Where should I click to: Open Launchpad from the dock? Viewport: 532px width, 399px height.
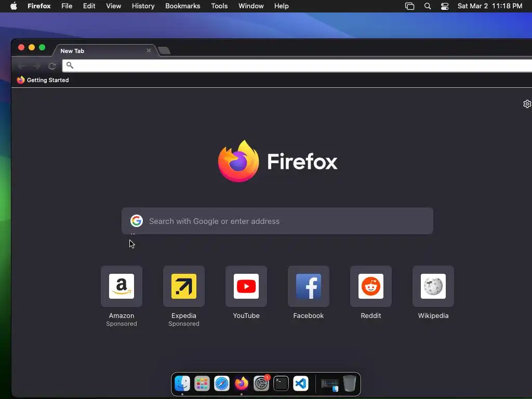[202, 383]
